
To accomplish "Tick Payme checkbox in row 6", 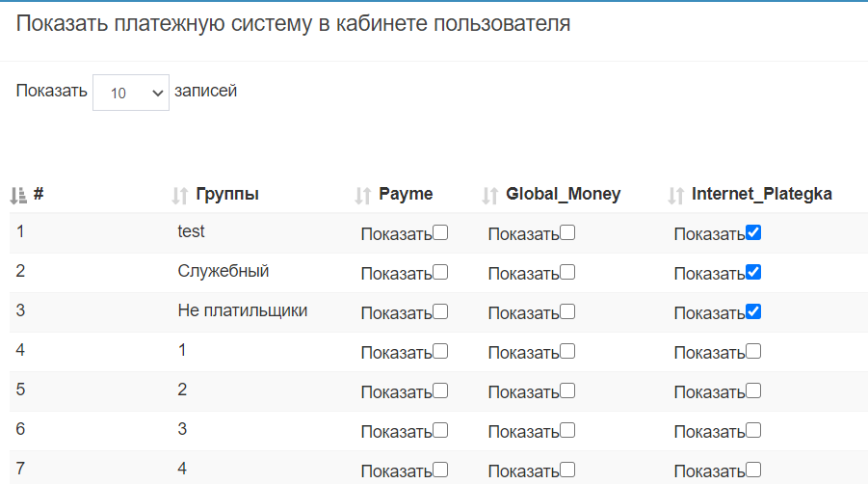I will tap(440, 430).
